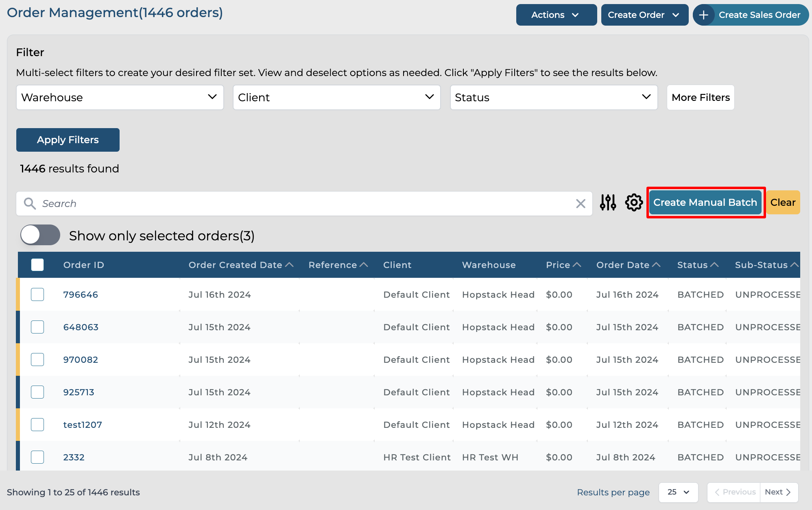Image resolution: width=812 pixels, height=510 pixels.
Task: Check the select-all header checkbox
Action: point(37,265)
